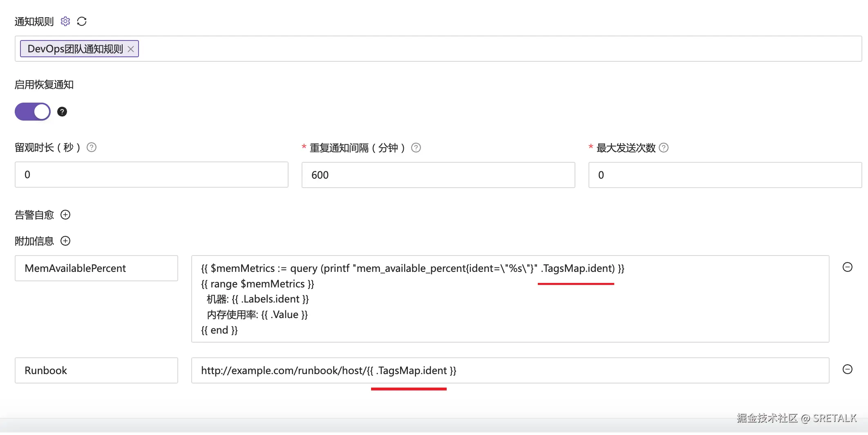Focus the 最大发送次数 input field
This screenshot has height=435, width=868.
click(725, 175)
